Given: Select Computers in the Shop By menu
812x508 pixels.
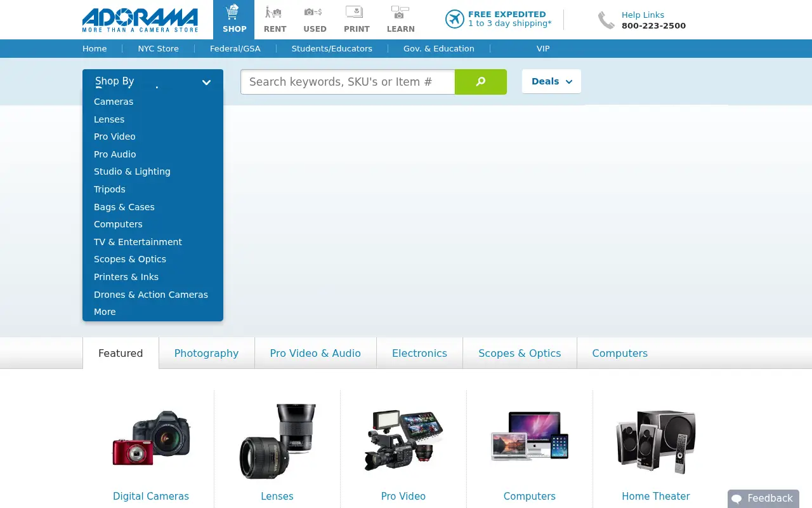Looking at the screenshot, I should [118, 224].
